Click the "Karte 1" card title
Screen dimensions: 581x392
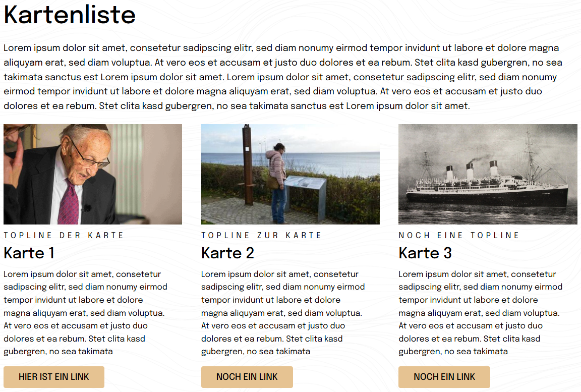point(29,253)
